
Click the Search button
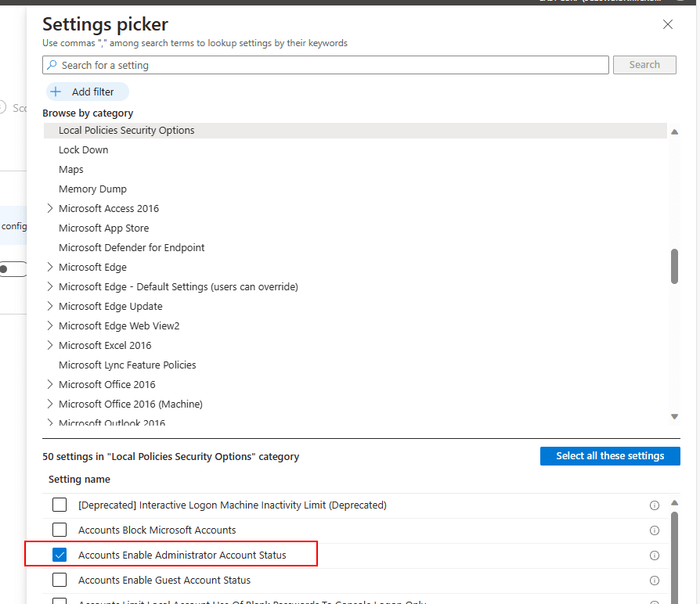point(644,65)
